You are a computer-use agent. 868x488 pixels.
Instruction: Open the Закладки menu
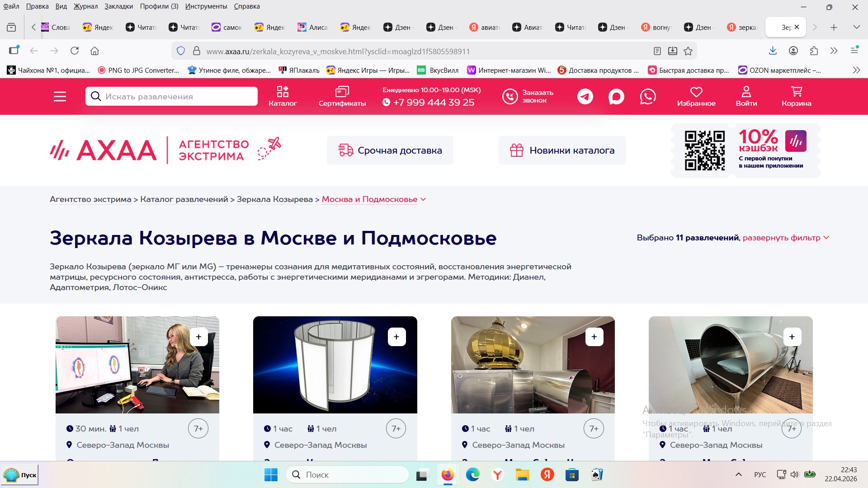point(118,6)
